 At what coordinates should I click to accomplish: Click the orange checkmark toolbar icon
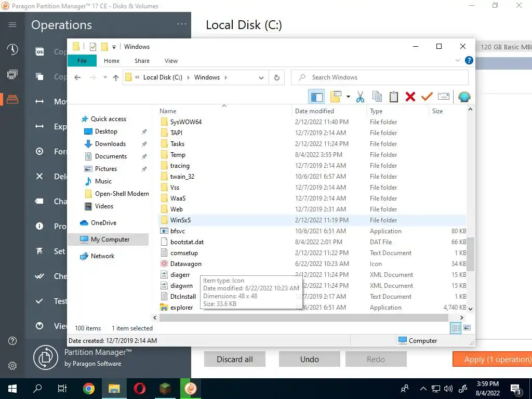pyautogui.click(x=427, y=97)
